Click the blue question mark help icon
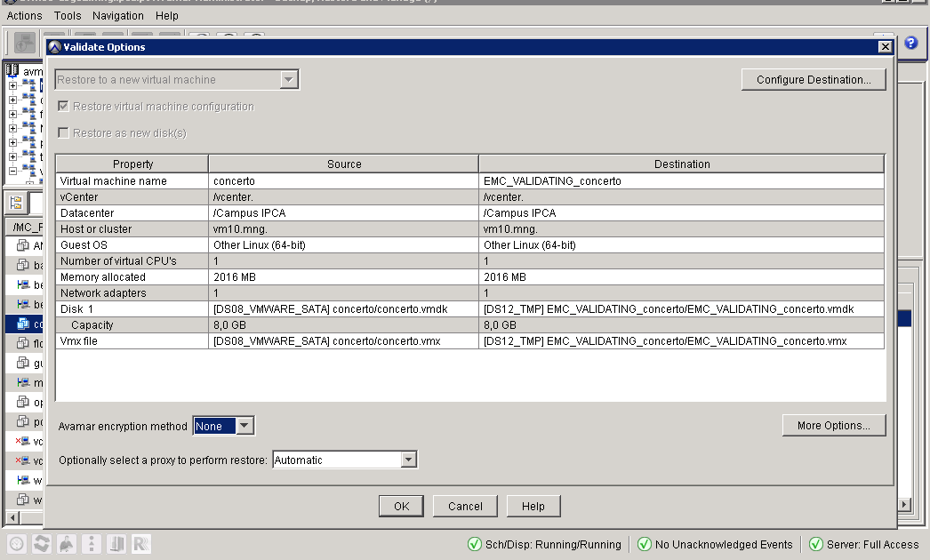The height and width of the screenshot is (560, 930). pos(911,43)
